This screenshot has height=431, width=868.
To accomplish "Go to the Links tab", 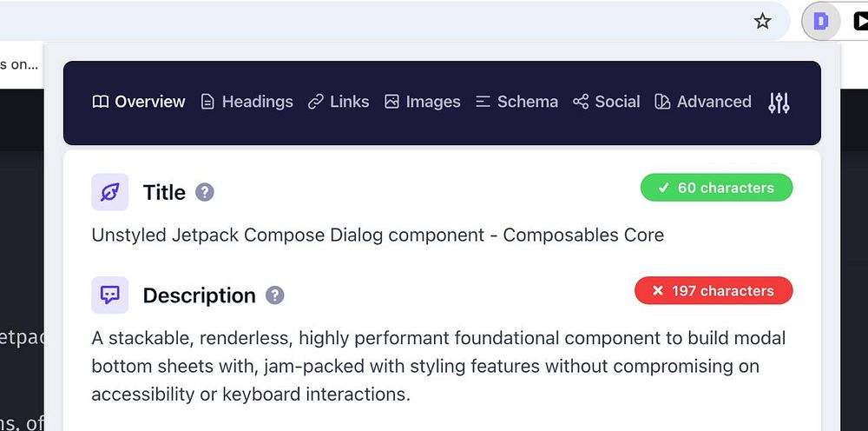I will point(339,102).
